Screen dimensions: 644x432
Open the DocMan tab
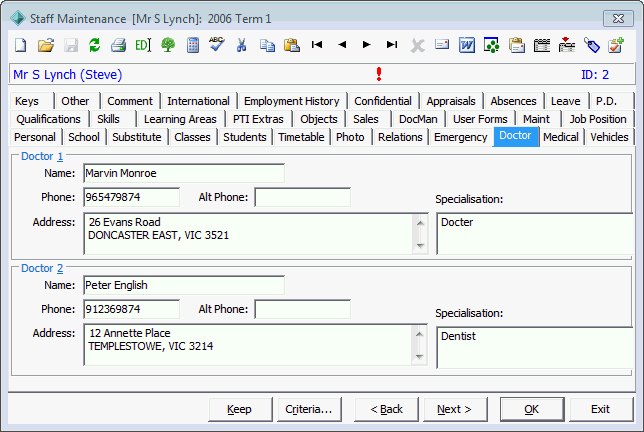tap(418, 119)
